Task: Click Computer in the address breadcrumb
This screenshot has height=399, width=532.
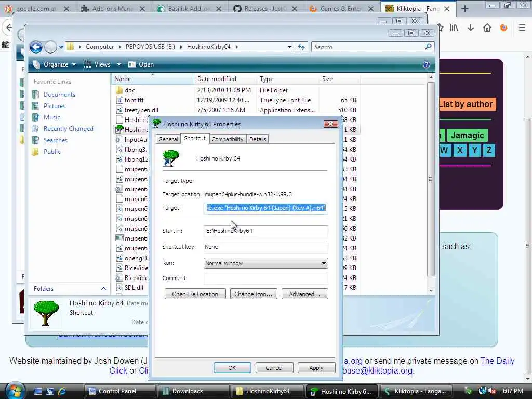Action: [x=100, y=47]
